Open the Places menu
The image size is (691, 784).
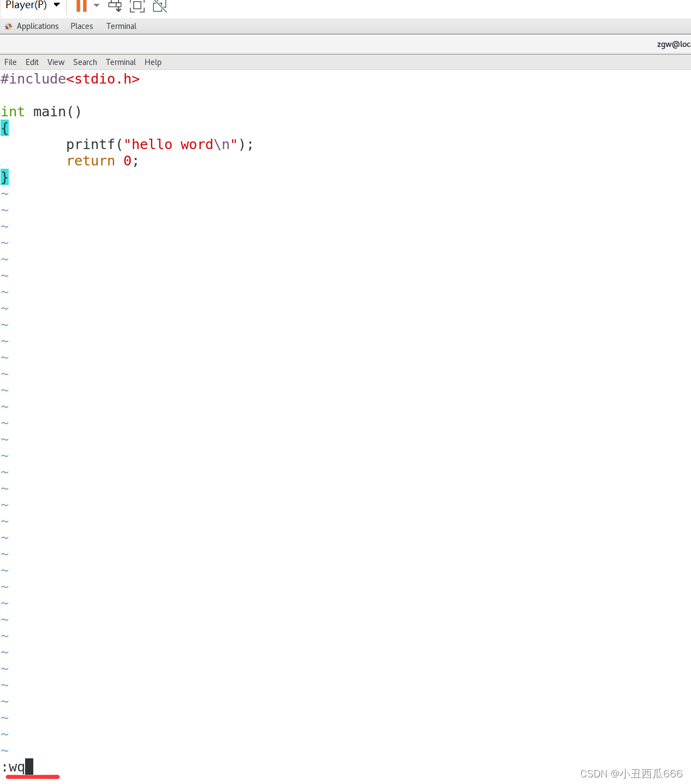[x=81, y=26]
